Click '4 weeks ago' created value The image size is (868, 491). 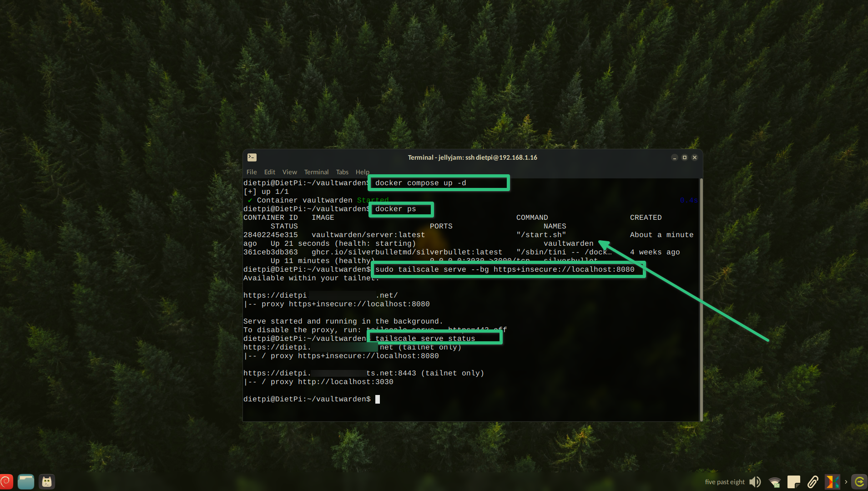[655, 252]
